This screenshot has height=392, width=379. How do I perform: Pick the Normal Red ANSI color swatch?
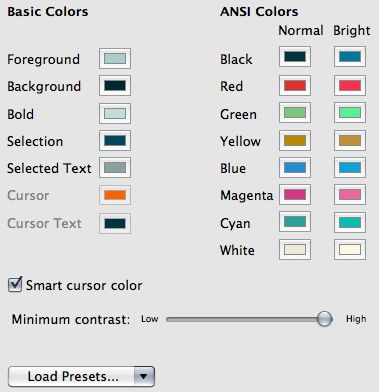point(295,86)
